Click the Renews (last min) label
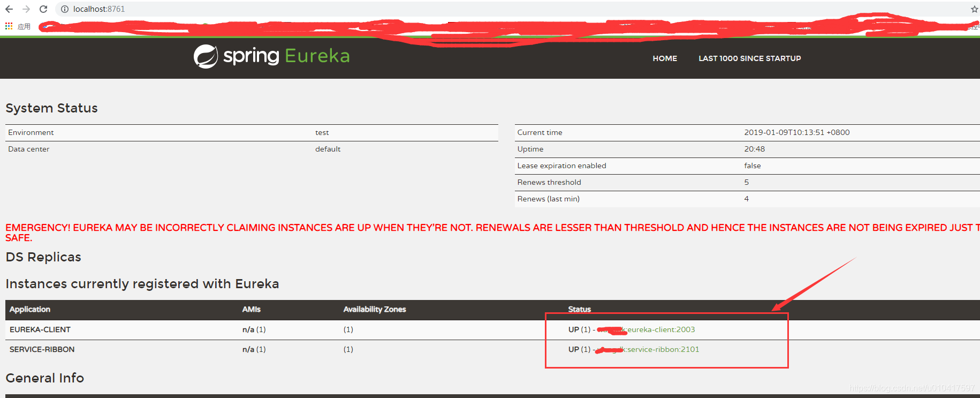 (549, 199)
